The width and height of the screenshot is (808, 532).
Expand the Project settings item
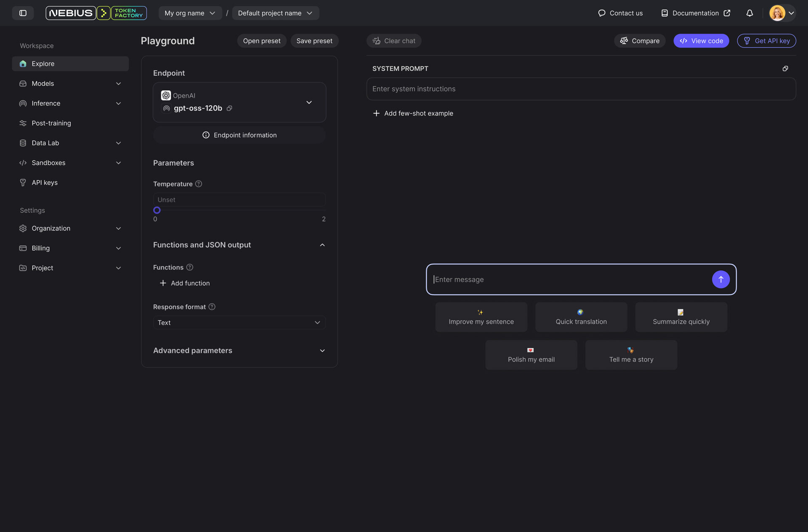(x=70, y=268)
